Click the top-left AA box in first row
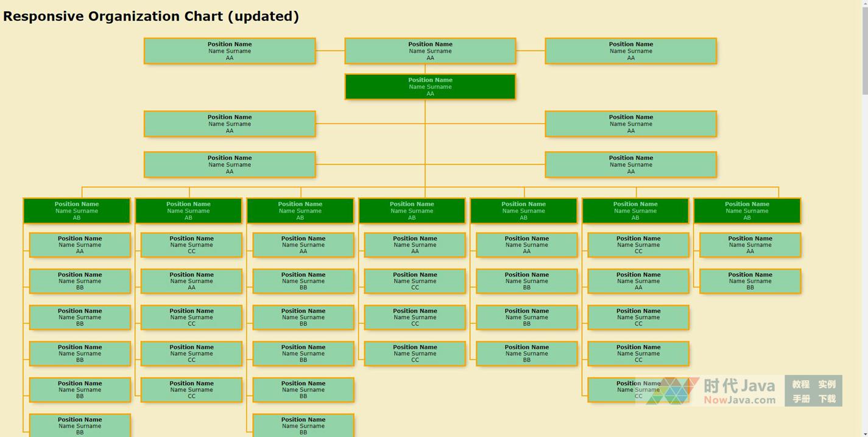 pos(230,51)
